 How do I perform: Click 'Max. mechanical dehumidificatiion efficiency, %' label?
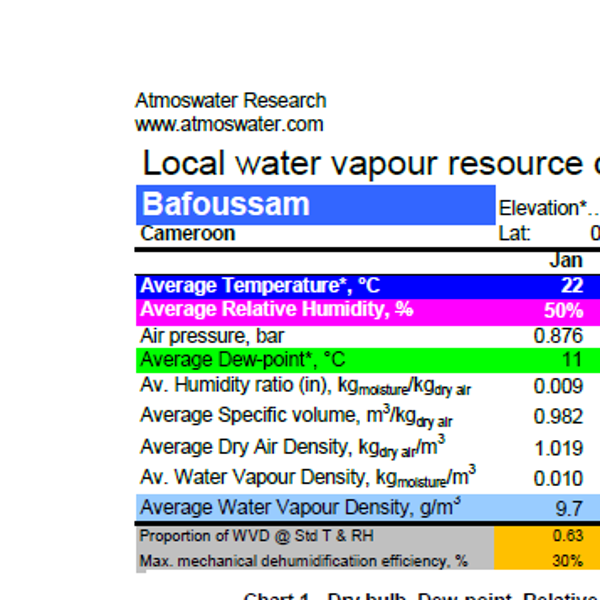coord(303,561)
